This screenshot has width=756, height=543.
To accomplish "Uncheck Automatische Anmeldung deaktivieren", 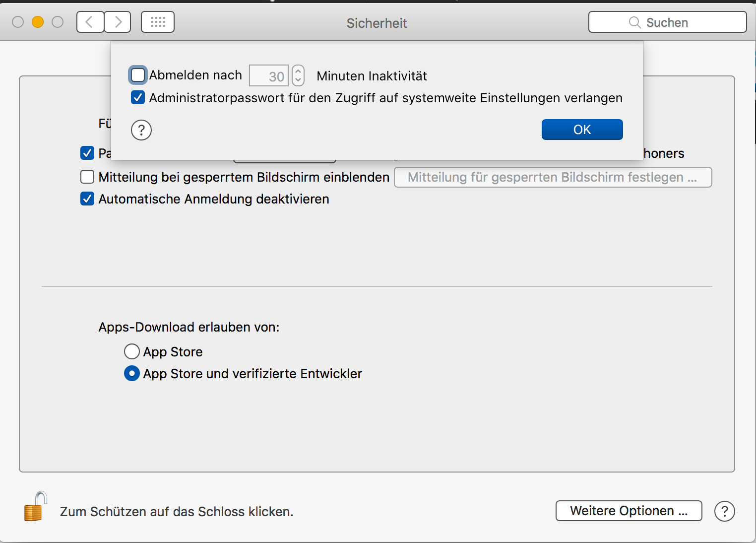I will coord(87,199).
